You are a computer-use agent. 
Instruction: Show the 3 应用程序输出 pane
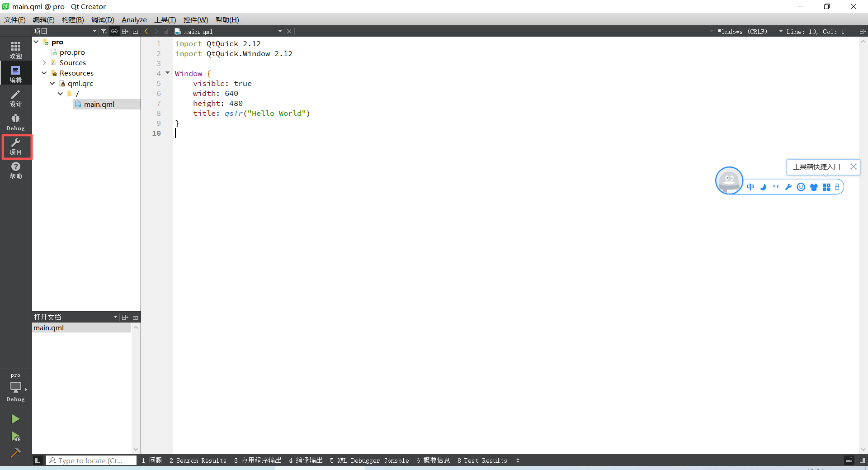coord(258,461)
